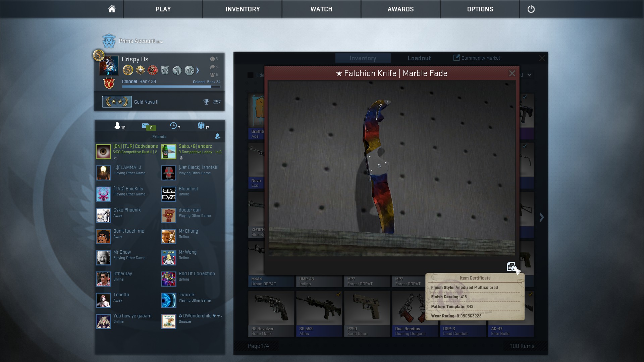Click the home icon in top navigation

tap(112, 9)
